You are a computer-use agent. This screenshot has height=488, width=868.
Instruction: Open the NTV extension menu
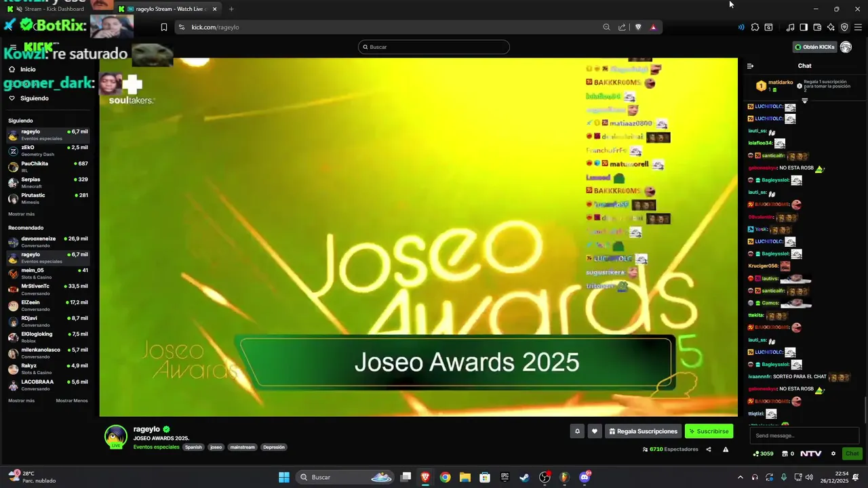click(811, 453)
